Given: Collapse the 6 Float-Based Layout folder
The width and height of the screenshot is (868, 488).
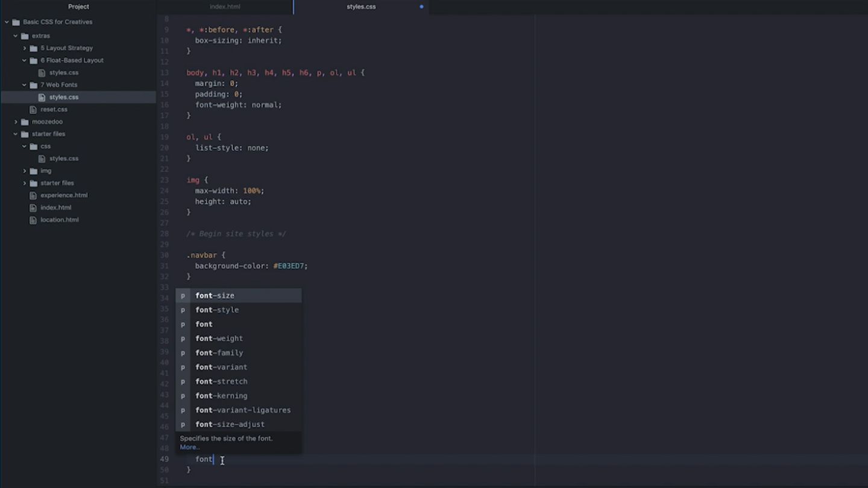Looking at the screenshot, I should tap(25, 61).
